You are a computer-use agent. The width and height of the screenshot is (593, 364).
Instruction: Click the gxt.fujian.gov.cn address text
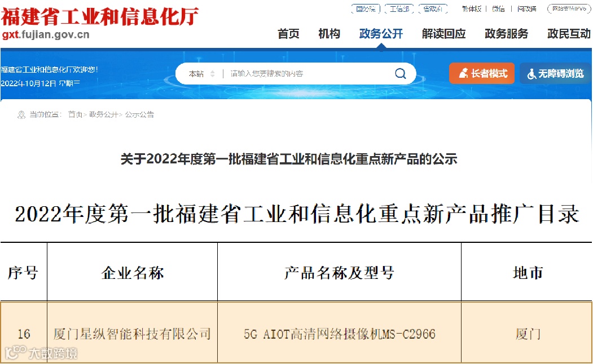pyautogui.click(x=46, y=35)
